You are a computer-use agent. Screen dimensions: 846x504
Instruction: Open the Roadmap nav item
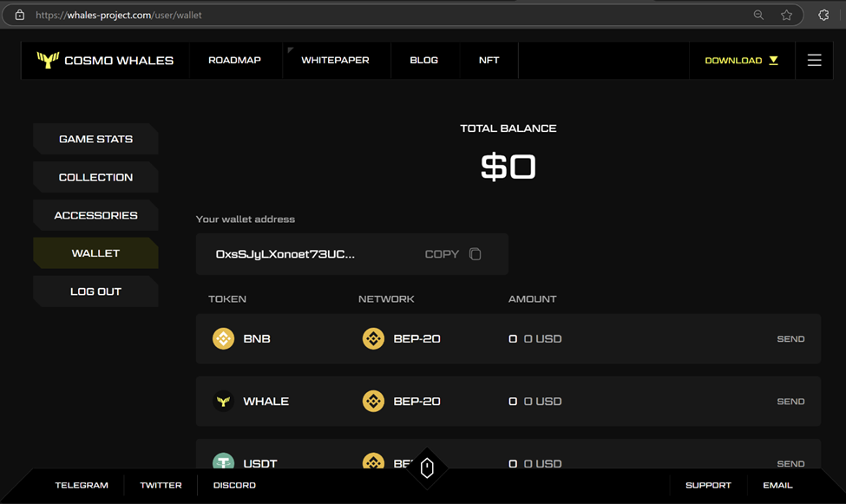tap(234, 60)
